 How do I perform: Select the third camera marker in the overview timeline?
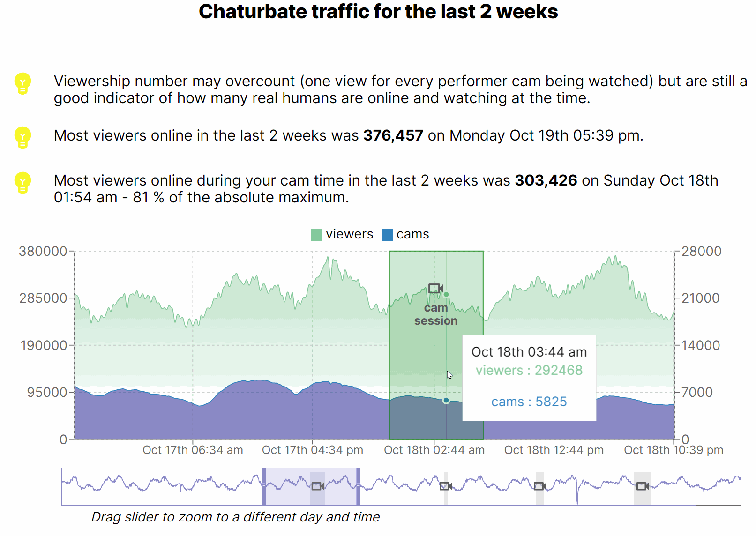pyautogui.click(x=540, y=486)
